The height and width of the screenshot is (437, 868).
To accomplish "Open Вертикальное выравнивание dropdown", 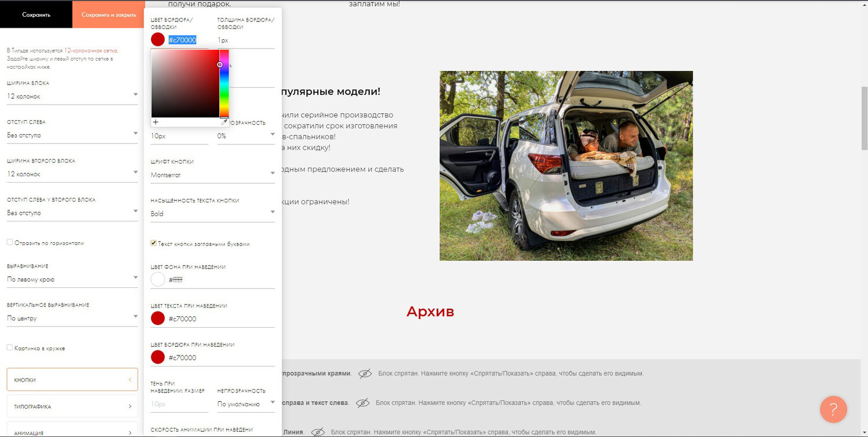I will pyautogui.click(x=72, y=318).
